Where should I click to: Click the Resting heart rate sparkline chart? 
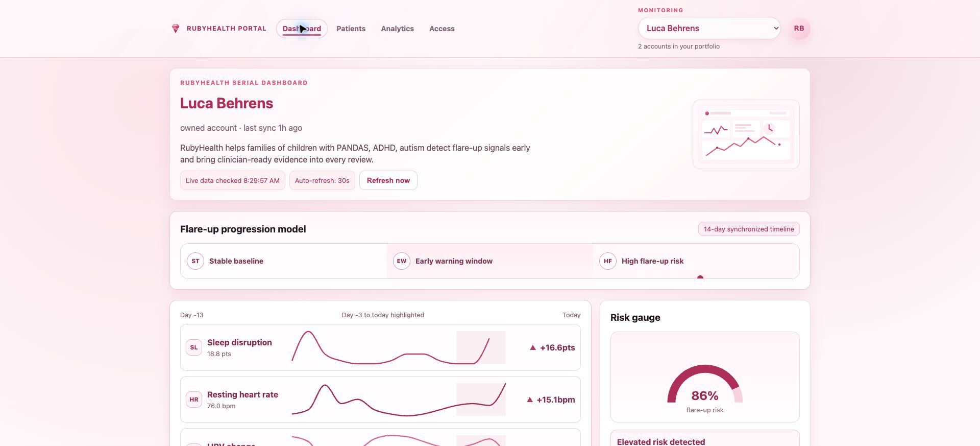[399, 400]
